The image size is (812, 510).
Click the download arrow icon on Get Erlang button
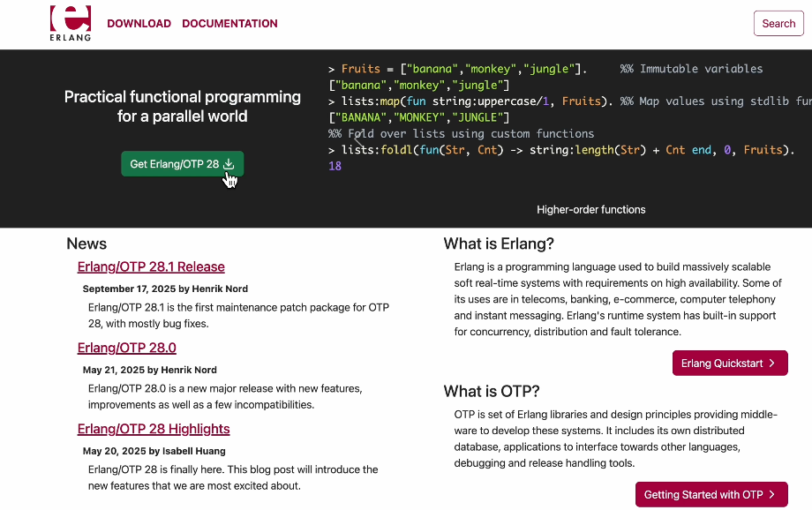pos(229,164)
